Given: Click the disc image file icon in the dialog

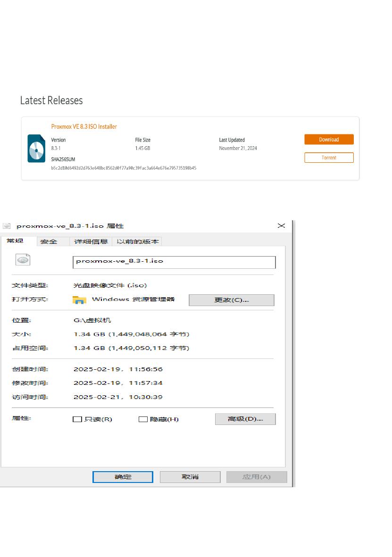Looking at the screenshot, I should [x=23, y=260].
